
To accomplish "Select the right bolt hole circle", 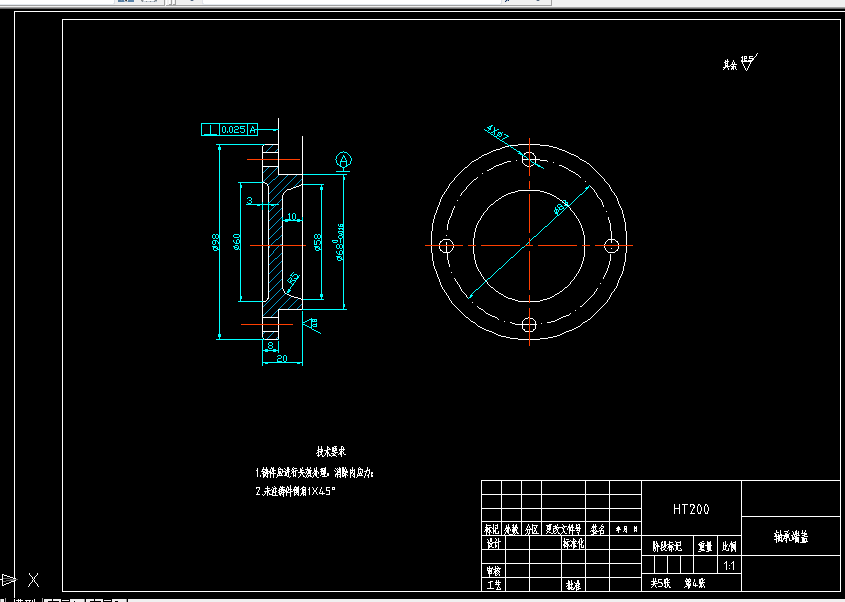I will pyautogui.click(x=611, y=246).
